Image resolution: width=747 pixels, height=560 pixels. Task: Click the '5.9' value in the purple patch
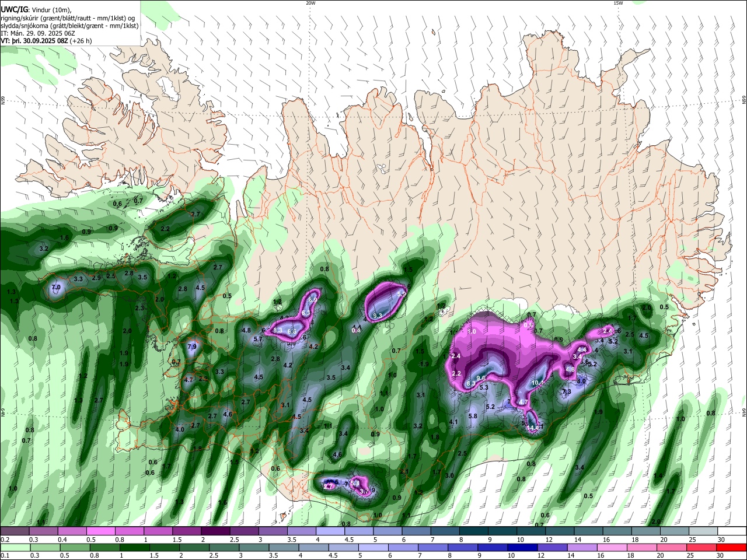(401, 295)
